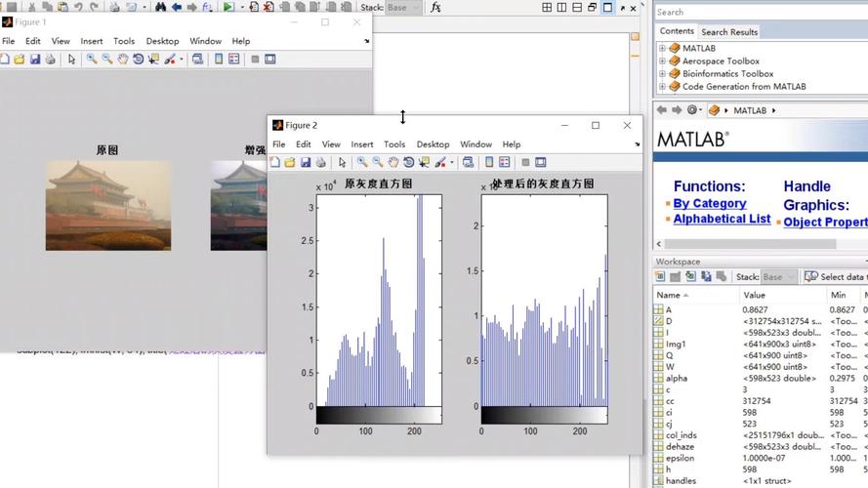Click Insert Legend icon in Figure 1

point(234,60)
